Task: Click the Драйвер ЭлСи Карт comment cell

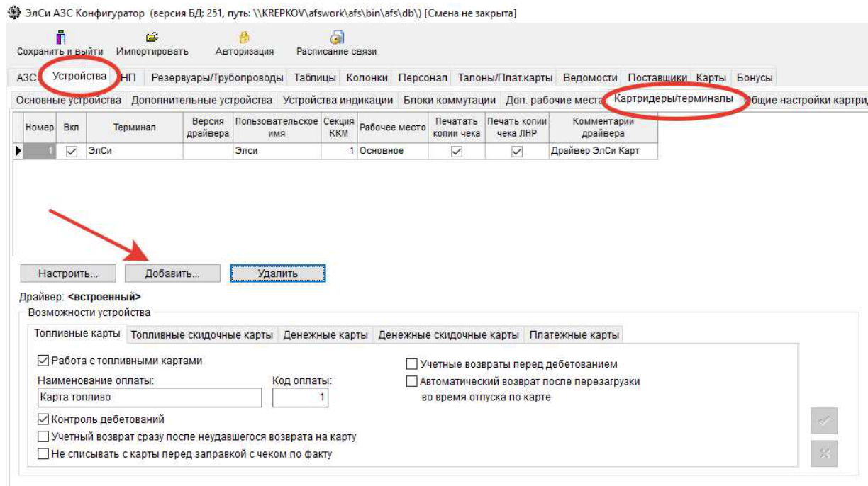Action: point(603,151)
